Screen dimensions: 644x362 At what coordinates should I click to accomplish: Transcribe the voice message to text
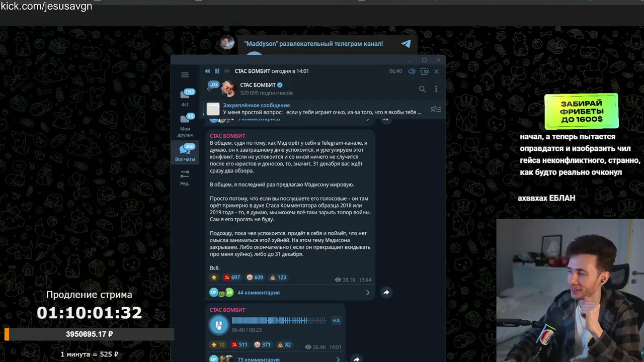[x=336, y=321]
